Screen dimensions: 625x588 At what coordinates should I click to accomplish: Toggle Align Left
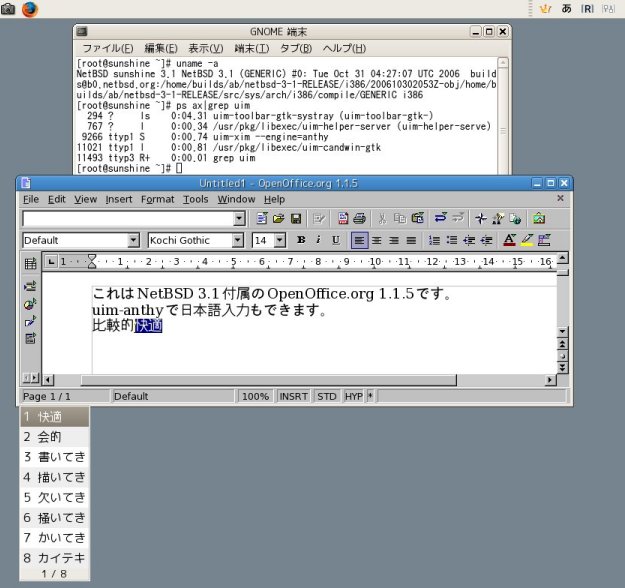(x=359, y=240)
